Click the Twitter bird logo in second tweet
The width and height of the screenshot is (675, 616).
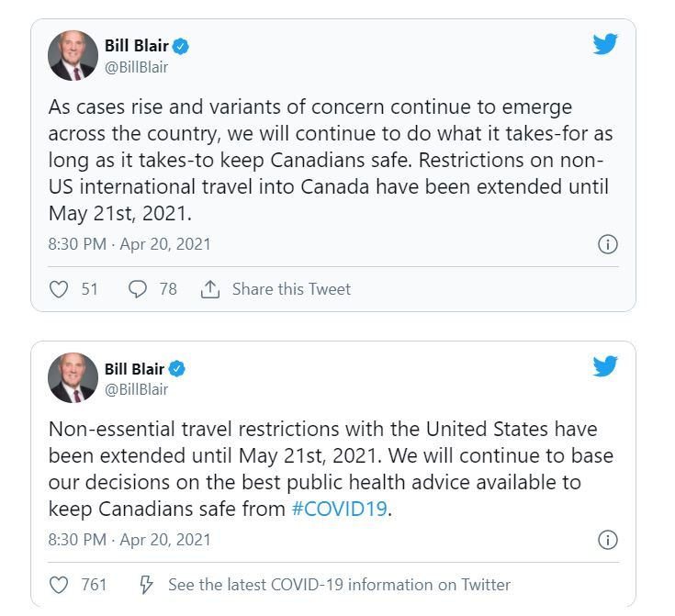pyautogui.click(x=605, y=366)
